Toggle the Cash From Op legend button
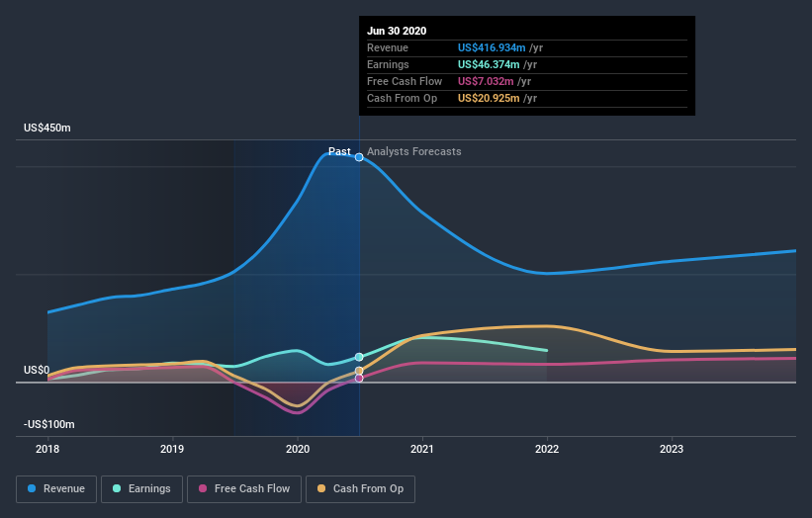Viewport: 812px width, 518px height. (x=360, y=489)
